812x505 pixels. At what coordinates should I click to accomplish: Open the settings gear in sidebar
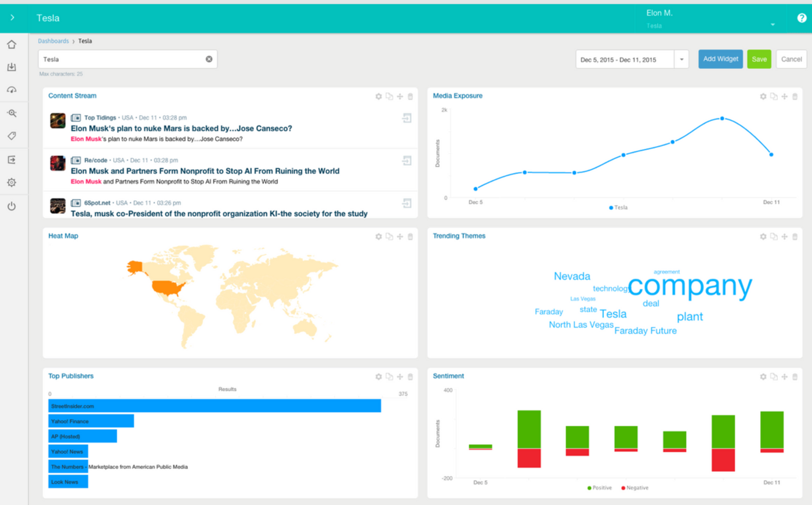click(12, 183)
